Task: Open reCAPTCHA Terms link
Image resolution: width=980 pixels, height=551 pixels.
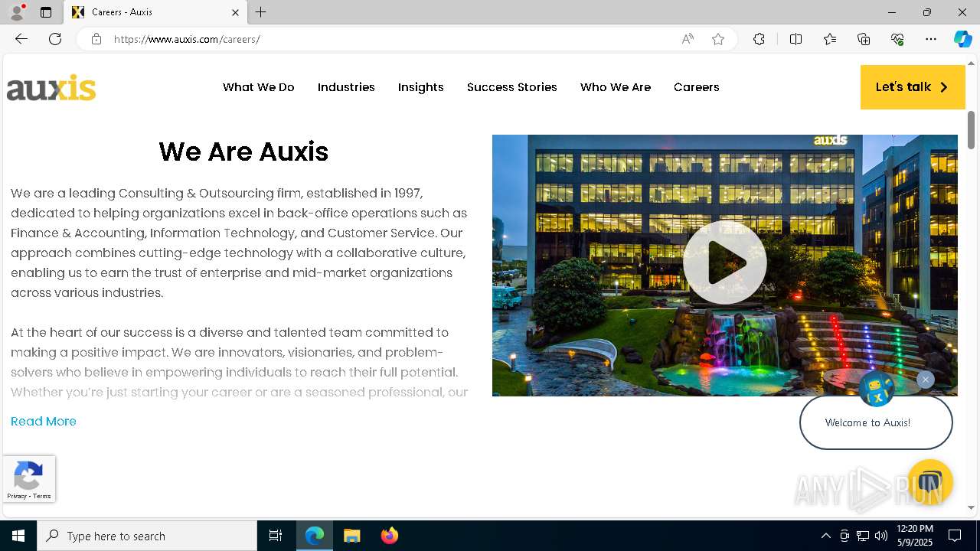Action: (42, 497)
